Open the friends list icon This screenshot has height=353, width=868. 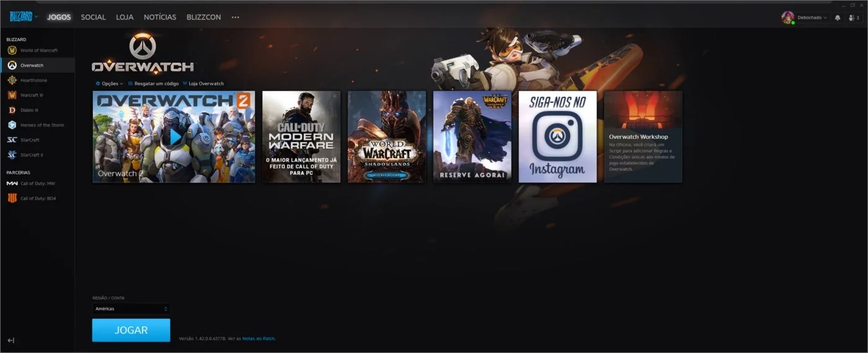click(853, 17)
